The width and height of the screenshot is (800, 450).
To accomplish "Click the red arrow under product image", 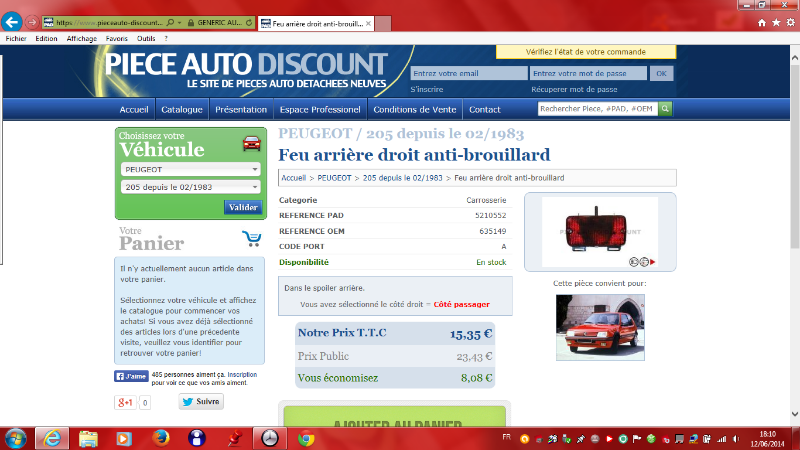I will coord(653,262).
